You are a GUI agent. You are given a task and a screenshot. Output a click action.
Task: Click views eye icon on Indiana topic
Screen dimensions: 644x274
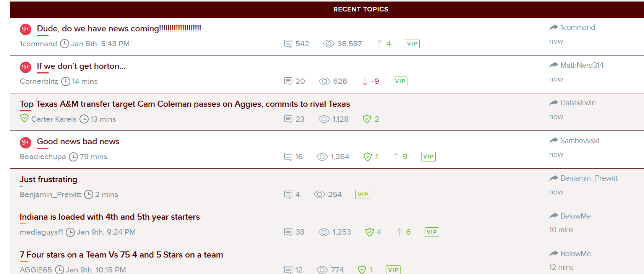click(324, 232)
